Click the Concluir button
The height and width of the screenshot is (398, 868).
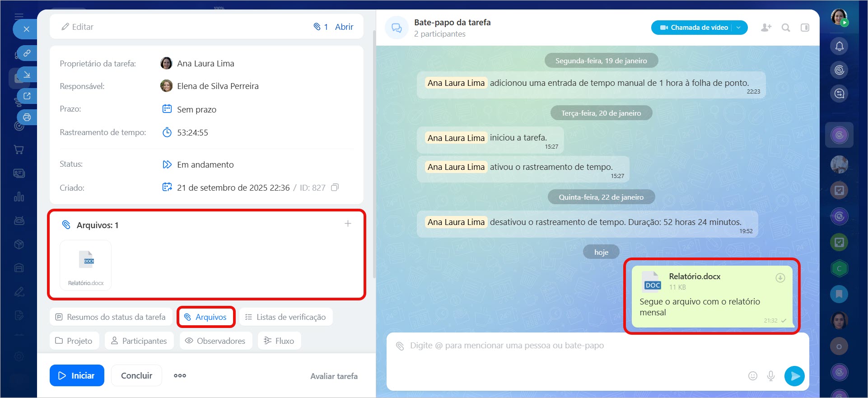pyautogui.click(x=136, y=375)
